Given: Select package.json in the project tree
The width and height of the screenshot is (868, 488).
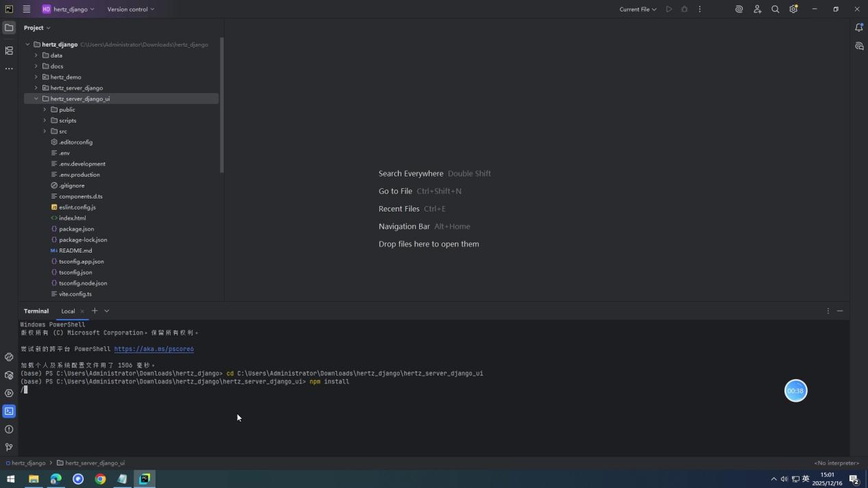Looking at the screenshot, I should tap(76, 229).
